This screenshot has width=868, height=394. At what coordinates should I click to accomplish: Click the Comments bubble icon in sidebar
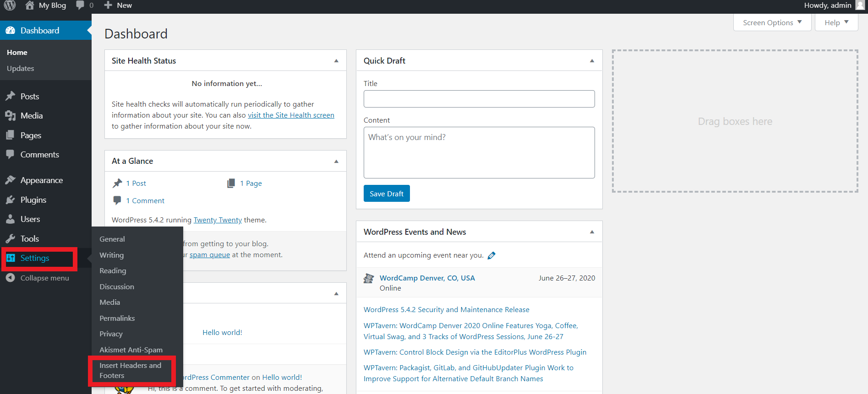point(11,155)
